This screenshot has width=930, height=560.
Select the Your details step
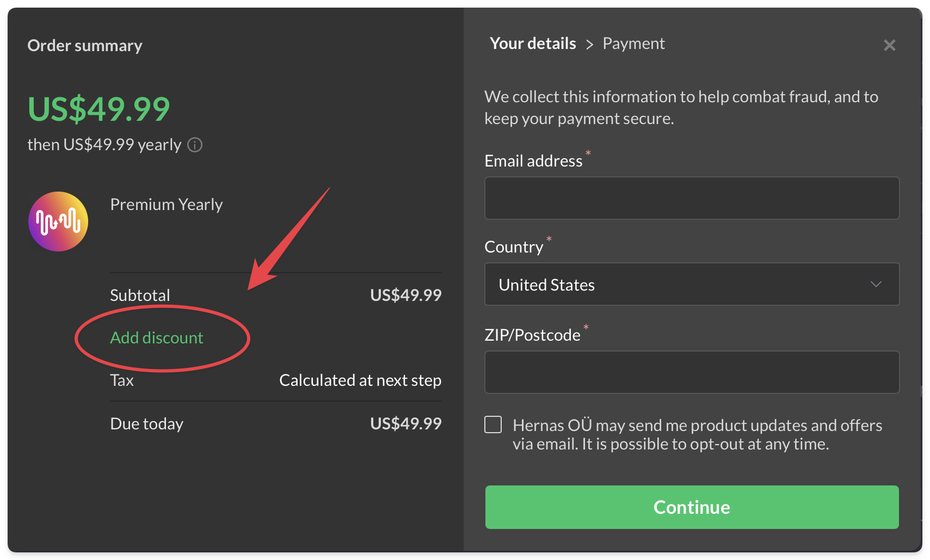533,44
